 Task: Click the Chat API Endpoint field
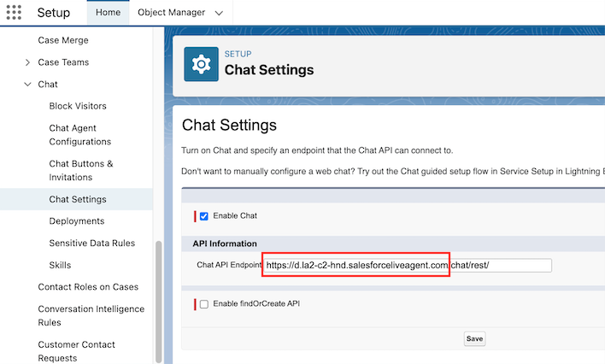coord(407,266)
